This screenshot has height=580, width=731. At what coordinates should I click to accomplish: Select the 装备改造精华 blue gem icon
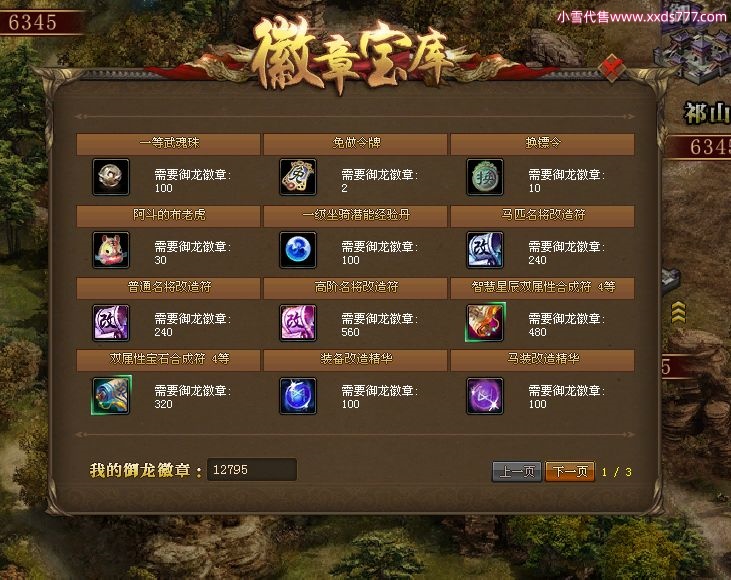click(298, 396)
